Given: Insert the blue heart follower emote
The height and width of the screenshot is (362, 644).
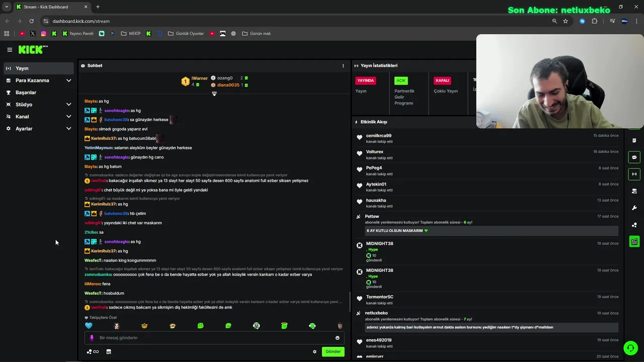Looking at the screenshot, I should [x=89, y=326].
